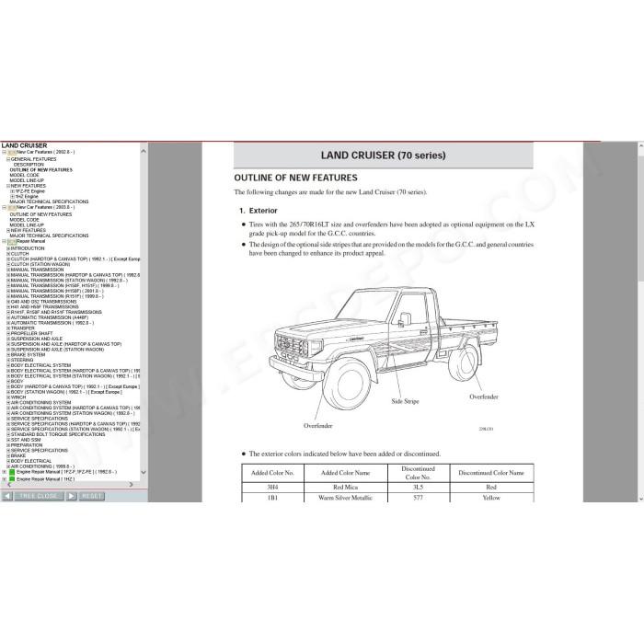The image size is (644, 644).
Task: Click the Warm Silver Metallic cell
Action: tap(346, 498)
